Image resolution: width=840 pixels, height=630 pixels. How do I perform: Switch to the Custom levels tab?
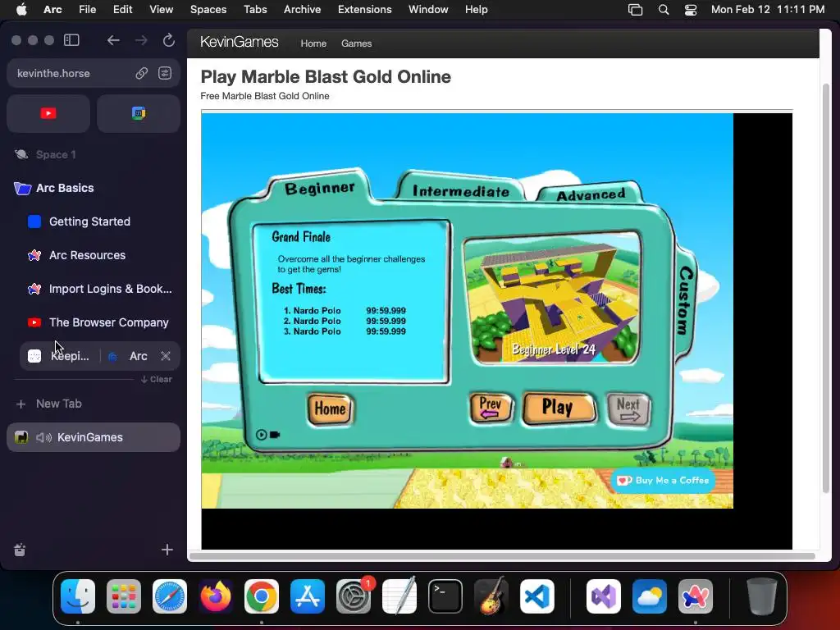click(x=685, y=300)
